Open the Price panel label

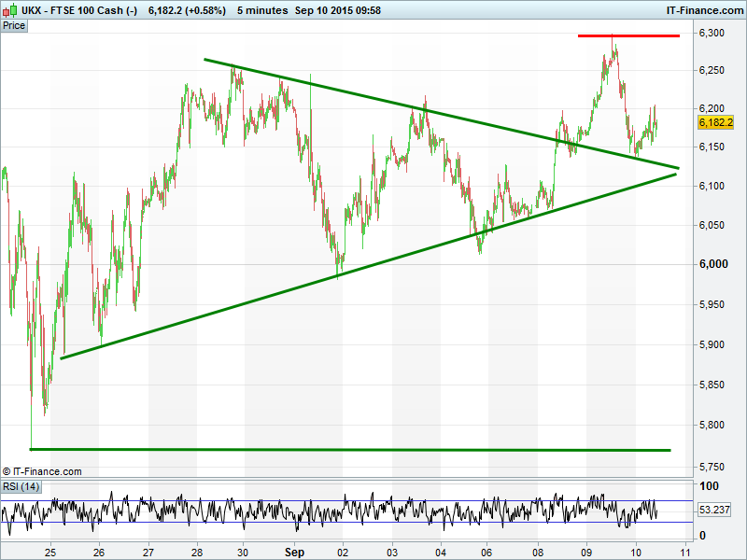click(14, 26)
